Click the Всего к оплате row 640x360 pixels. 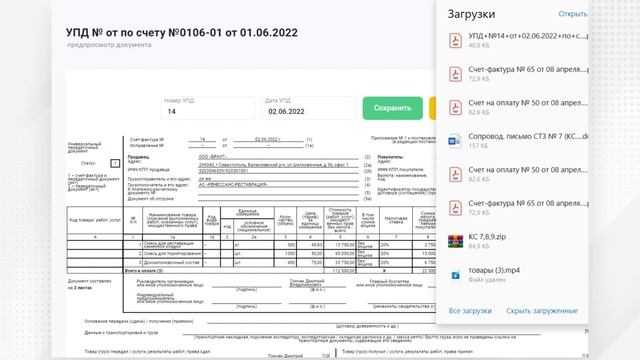point(251,271)
